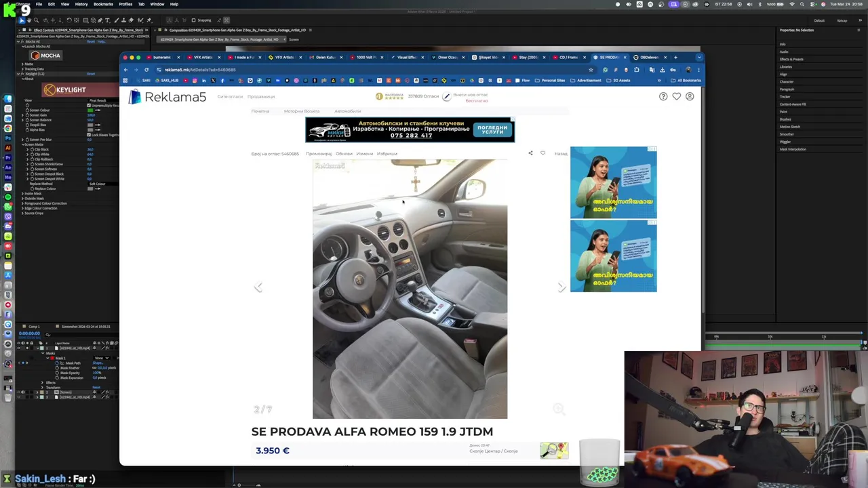This screenshot has height=488, width=868.
Task: Open the map thumbnail beside Skopje location
Action: pyautogui.click(x=554, y=450)
